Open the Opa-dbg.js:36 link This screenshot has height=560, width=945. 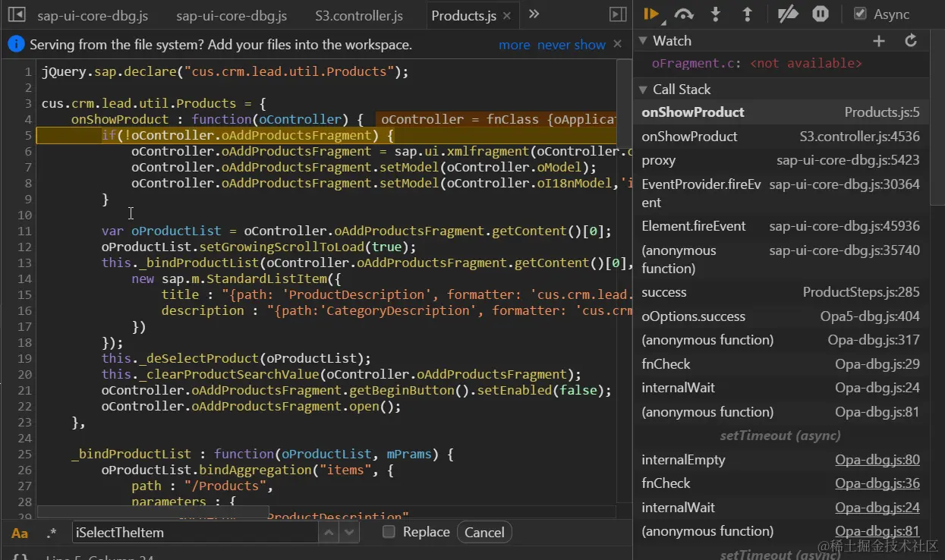(877, 483)
